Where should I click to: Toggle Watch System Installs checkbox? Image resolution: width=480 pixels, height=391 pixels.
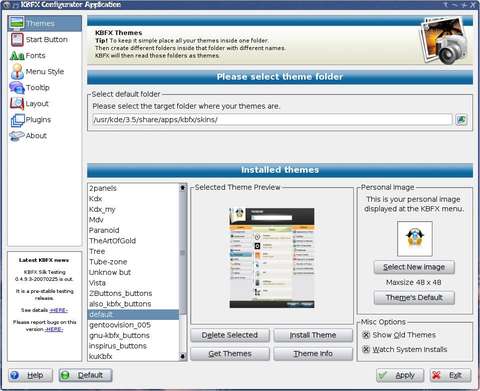366,349
